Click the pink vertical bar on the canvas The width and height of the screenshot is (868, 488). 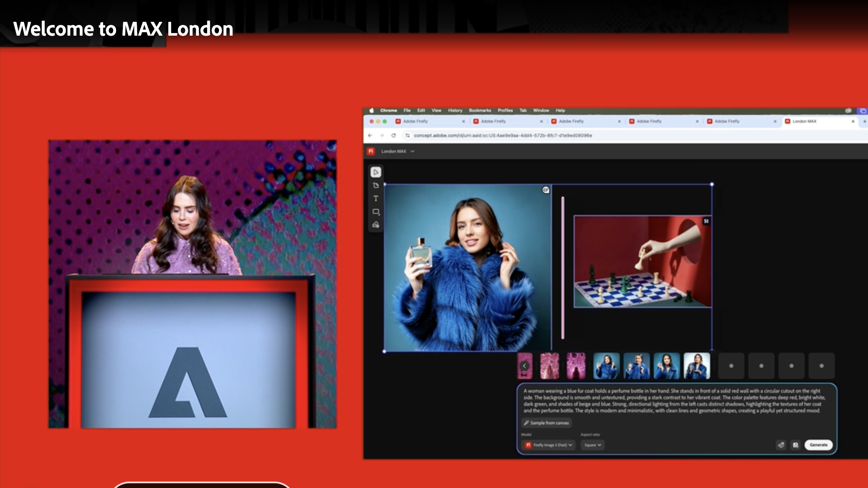[x=563, y=268]
